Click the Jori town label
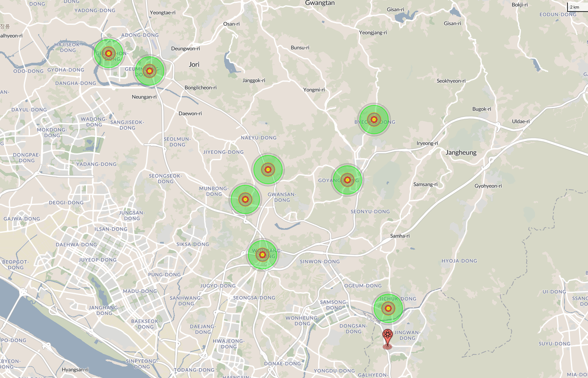This screenshot has width=588, height=378. tap(194, 64)
